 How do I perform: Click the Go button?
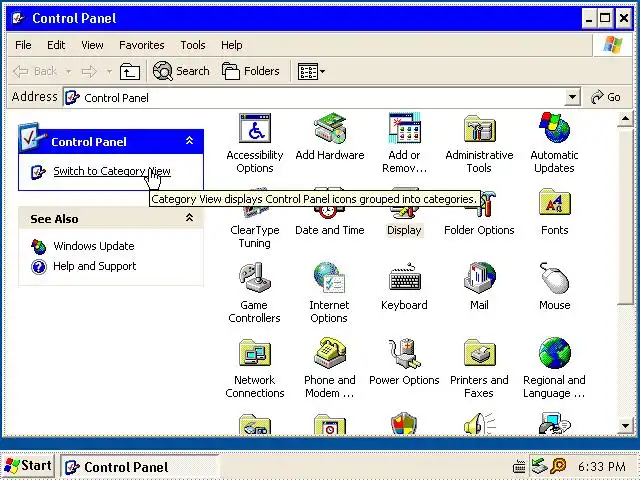coord(606,97)
